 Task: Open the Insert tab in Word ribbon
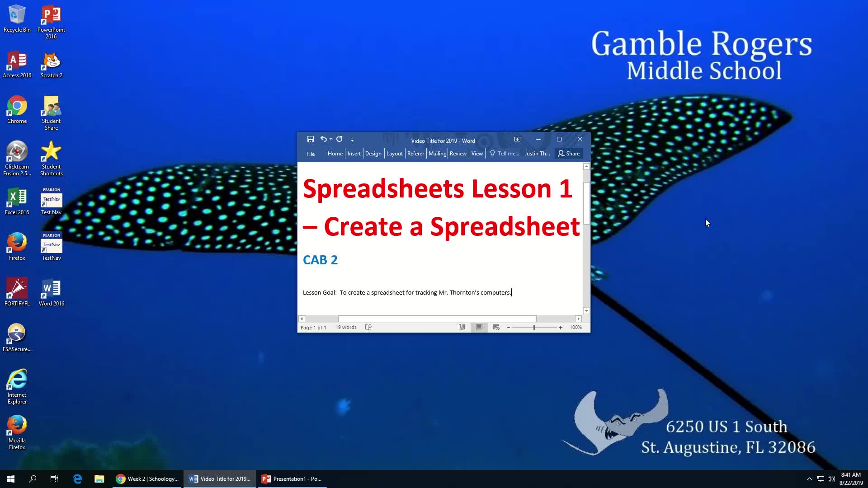point(354,153)
